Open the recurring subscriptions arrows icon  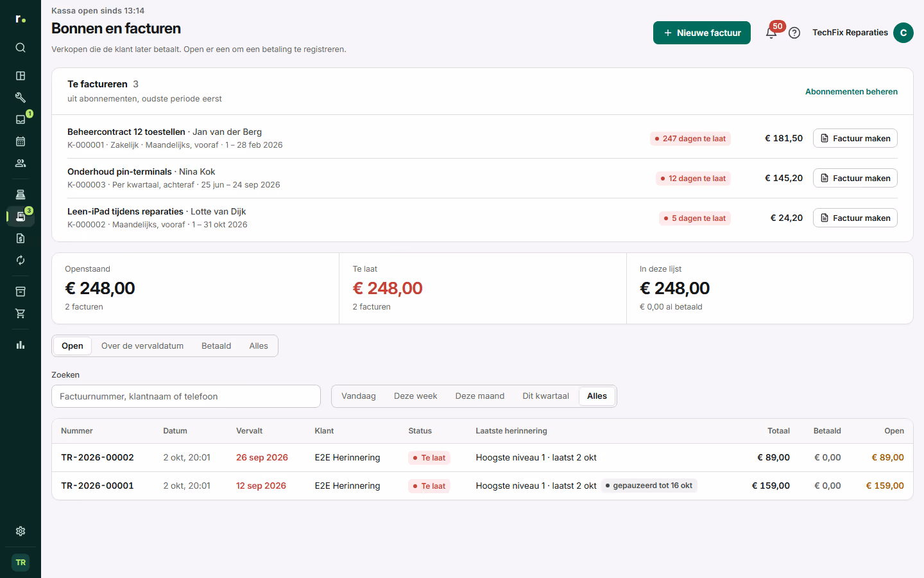point(21,260)
